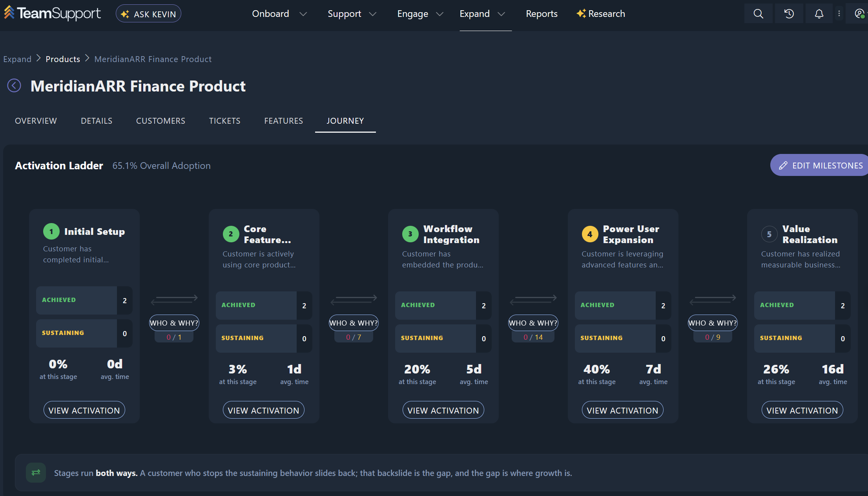This screenshot has width=868, height=496.
Task: Click the Ask Kevin button
Action: point(148,14)
